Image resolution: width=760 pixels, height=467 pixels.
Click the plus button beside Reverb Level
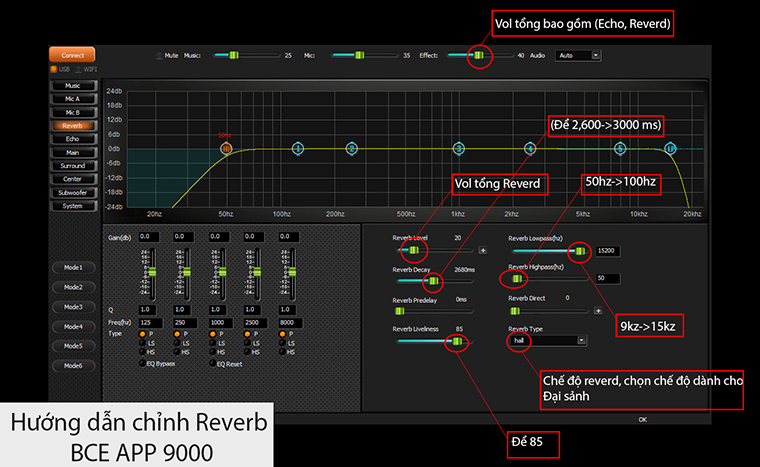(x=483, y=250)
